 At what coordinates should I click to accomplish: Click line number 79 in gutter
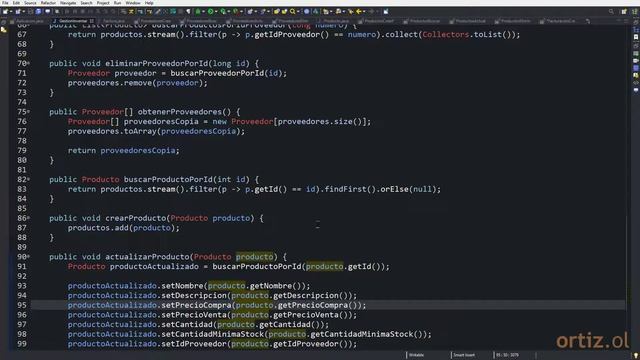(x=22, y=151)
